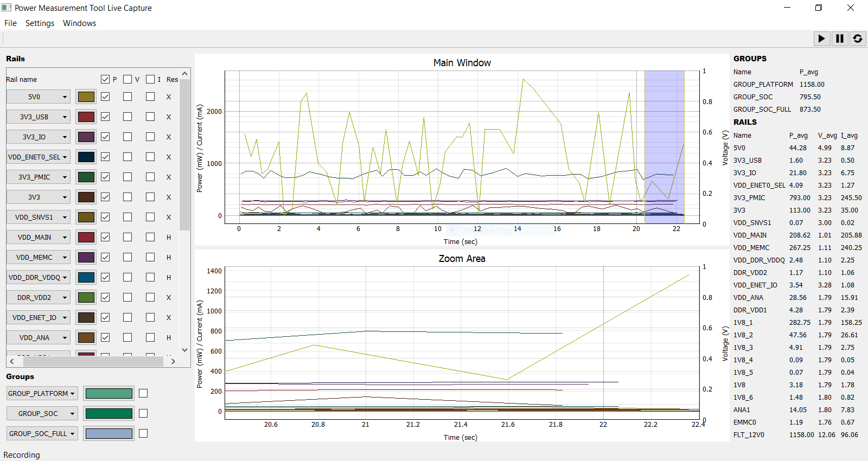Pause the live capture
The width and height of the screenshot is (868, 461).
840,39
